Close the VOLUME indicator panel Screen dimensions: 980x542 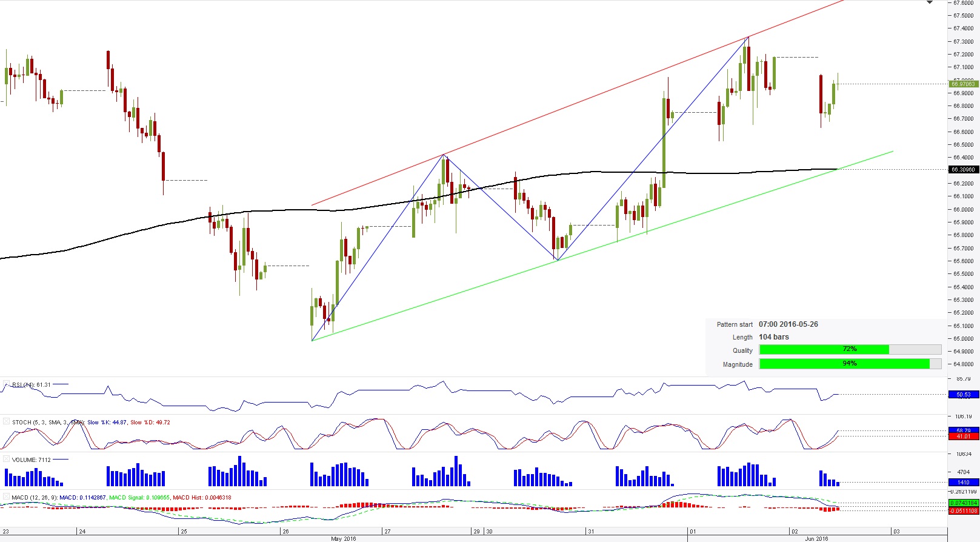click(x=7, y=460)
